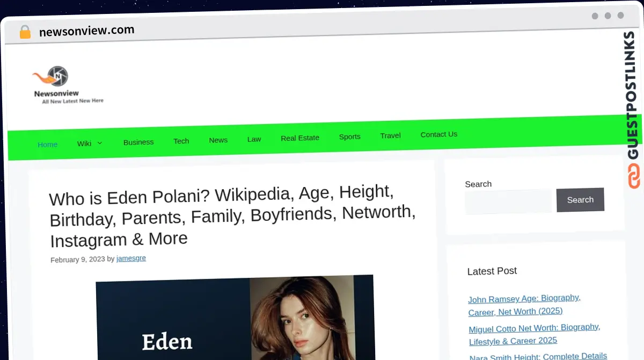644x360 pixels.
Task: Expand the Wiki menu dropdown arrow
Action: pos(99,143)
